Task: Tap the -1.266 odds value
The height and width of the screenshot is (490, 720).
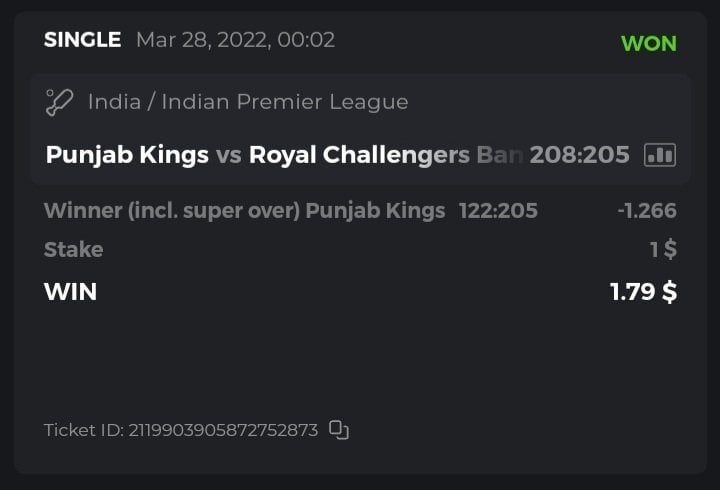Action: coord(646,210)
